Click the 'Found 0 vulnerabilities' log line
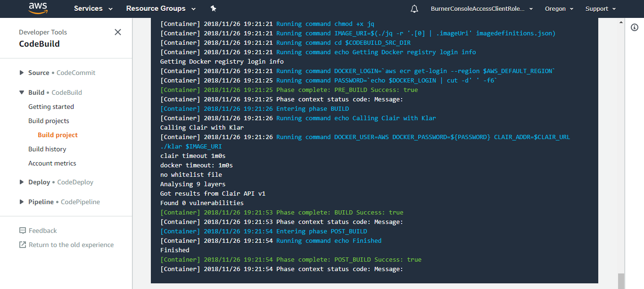The width and height of the screenshot is (644, 289). (x=202, y=203)
